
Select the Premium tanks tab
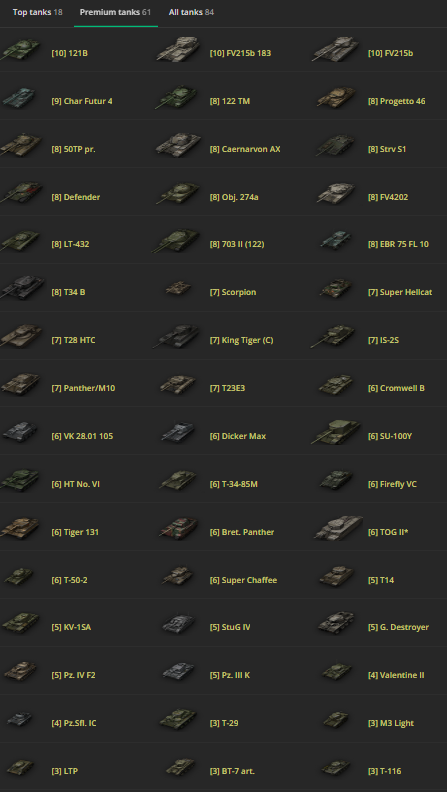coord(115,12)
